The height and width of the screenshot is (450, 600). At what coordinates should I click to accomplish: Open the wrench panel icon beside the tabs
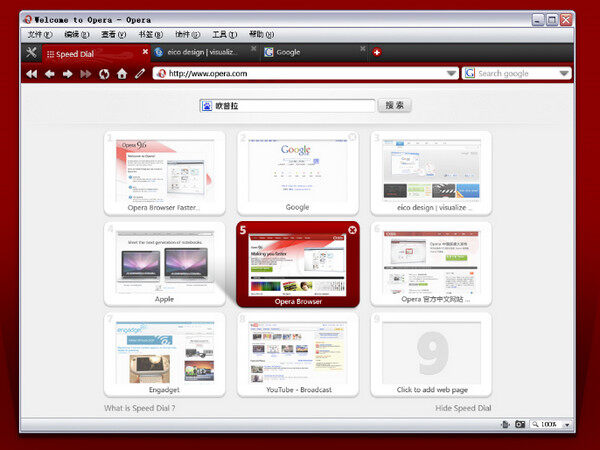point(31,52)
